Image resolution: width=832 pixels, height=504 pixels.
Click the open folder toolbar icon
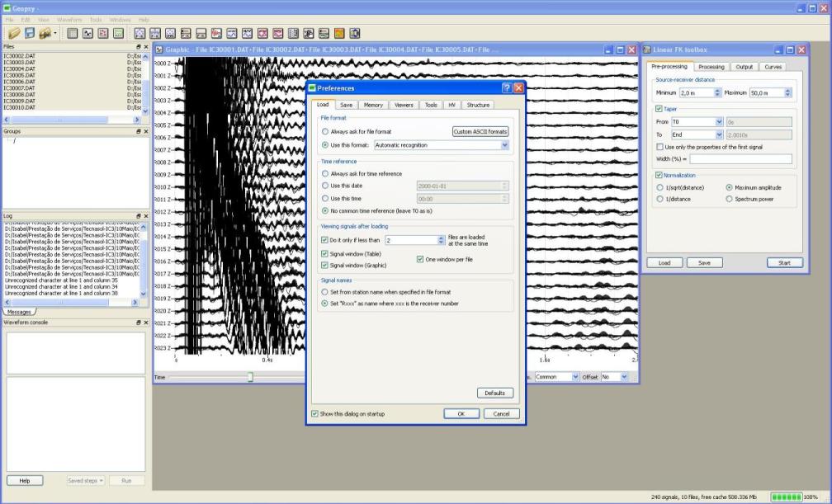point(14,34)
